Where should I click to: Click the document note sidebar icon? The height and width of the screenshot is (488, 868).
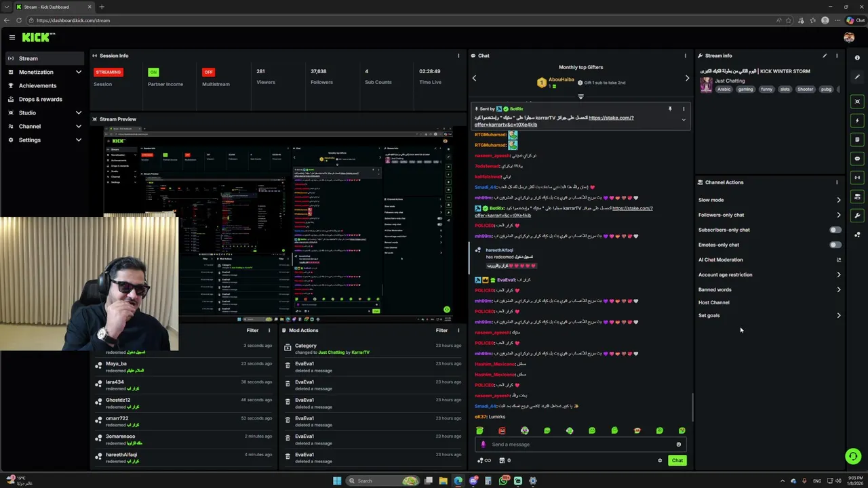coord(857,140)
